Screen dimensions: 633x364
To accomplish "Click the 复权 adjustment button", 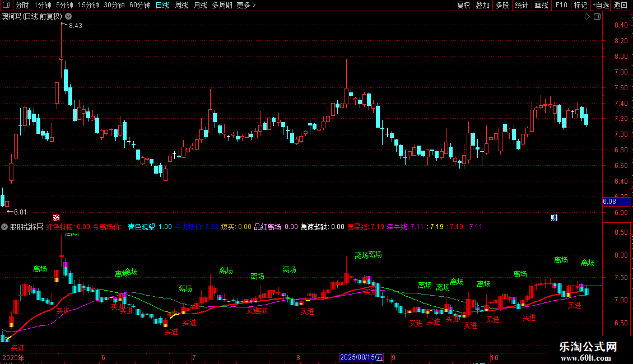I will pyautogui.click(x=463, y=5).
